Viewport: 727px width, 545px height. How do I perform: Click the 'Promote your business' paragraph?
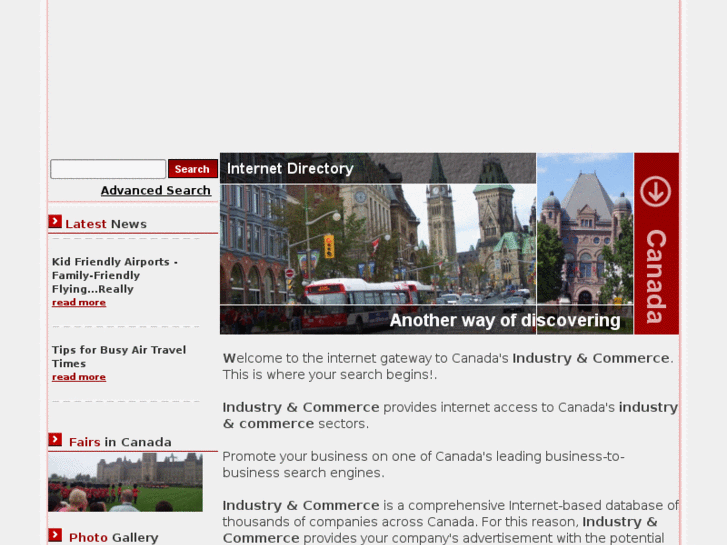(423, 464)
